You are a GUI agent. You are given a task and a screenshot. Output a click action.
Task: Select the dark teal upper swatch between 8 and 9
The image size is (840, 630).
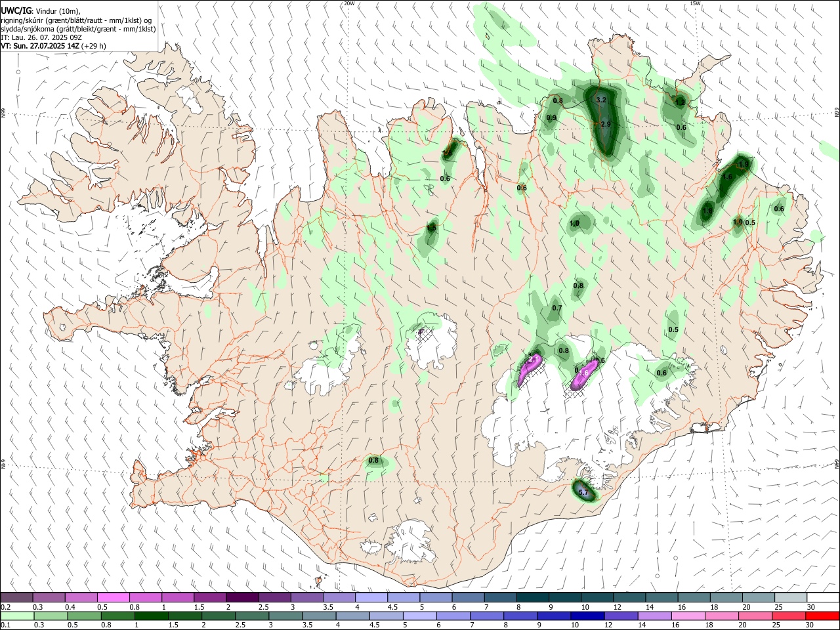tap(532, 598)
